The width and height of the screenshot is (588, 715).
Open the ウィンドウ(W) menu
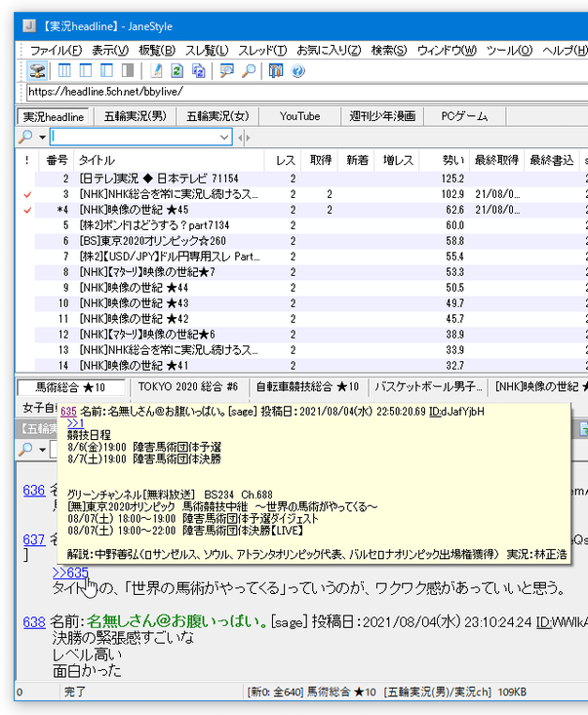[447, 50]
